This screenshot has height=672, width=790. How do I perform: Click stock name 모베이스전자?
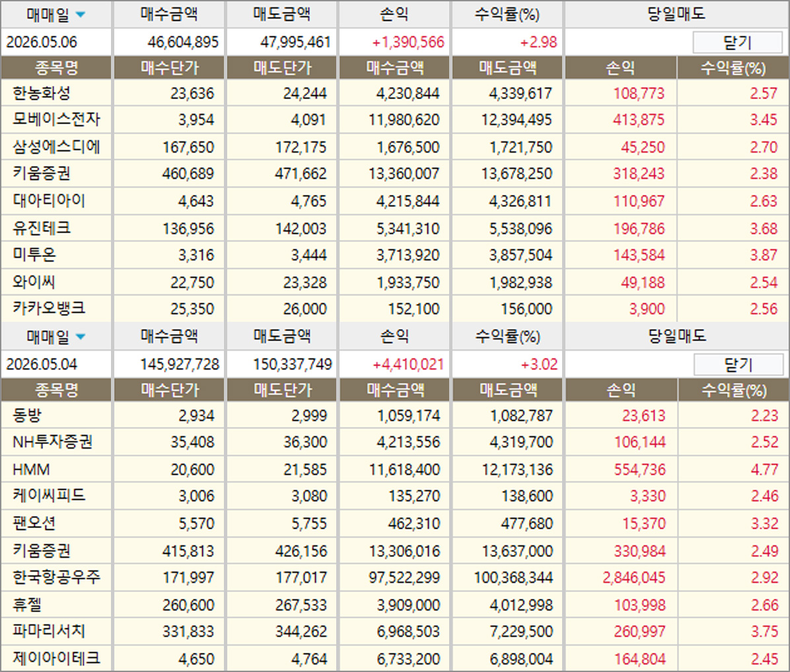pos(56,119)
